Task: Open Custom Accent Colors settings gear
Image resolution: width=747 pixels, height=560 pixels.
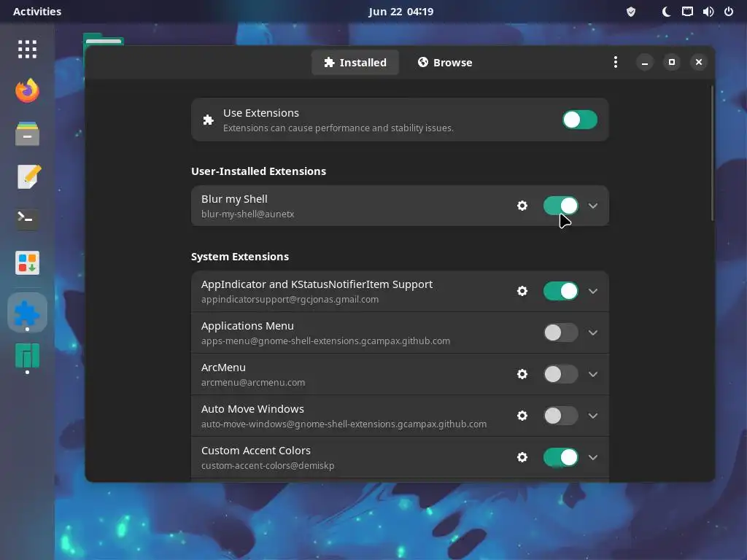Action: (x=522, y=457)
